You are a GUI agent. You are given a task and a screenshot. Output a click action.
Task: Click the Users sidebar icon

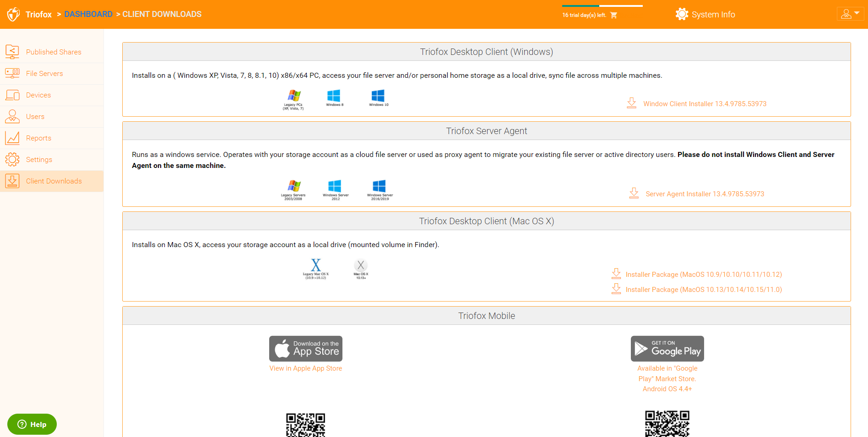[x=12, y=116]
